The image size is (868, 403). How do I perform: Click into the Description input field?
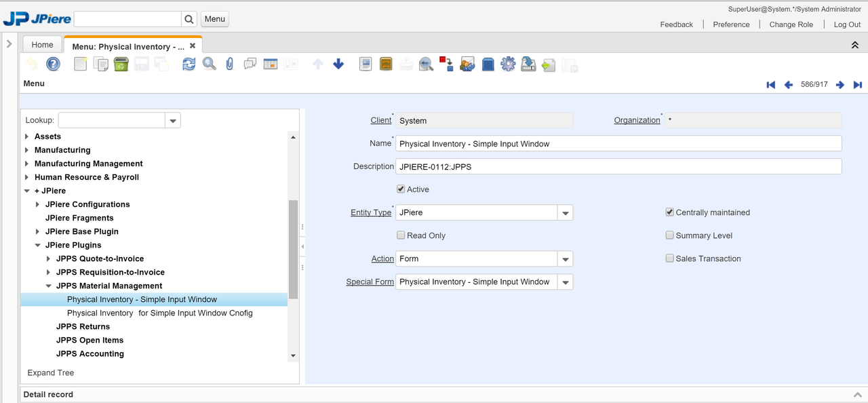[618, 167]
